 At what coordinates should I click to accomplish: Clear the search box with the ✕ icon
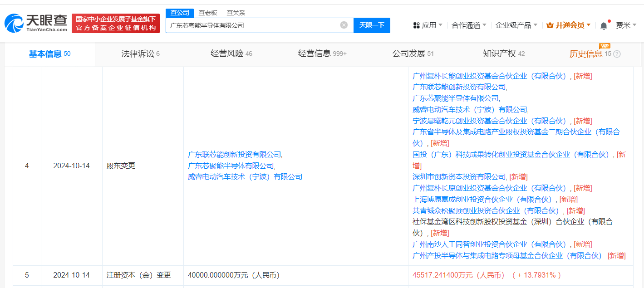(344, 25)
